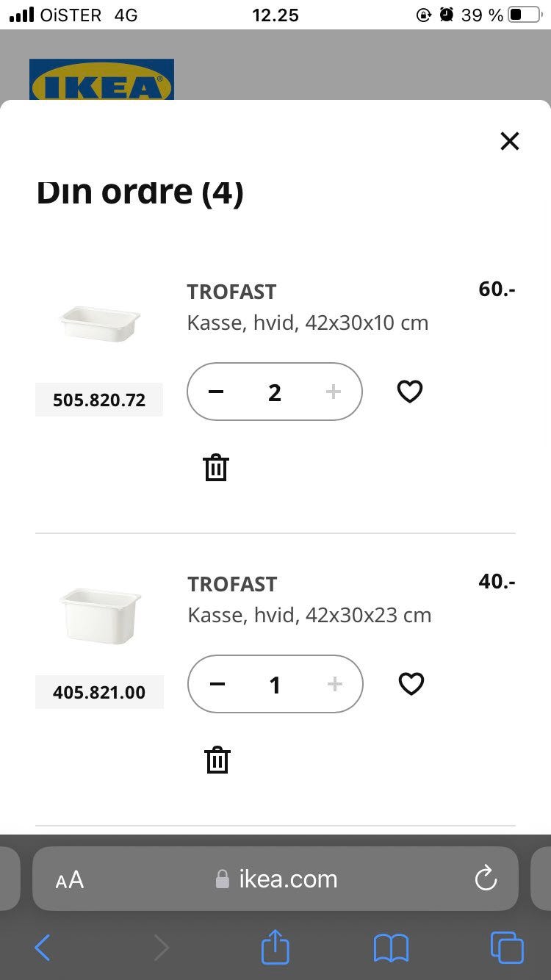The image size is (551, 980).
Task: Decrease quantity of TROFAST 42x30x10 box
Action: pyautogui.click(x=216, y=392)
